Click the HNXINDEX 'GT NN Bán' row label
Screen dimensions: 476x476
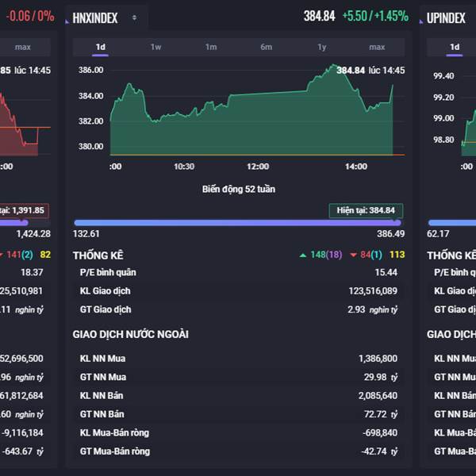pos(102,414)
